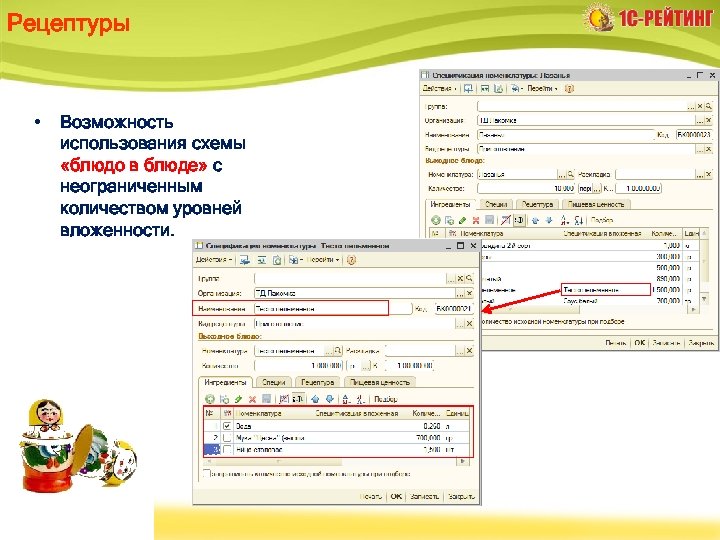Click Закрыть button in Тесто пельменное window

pos(461,496)
